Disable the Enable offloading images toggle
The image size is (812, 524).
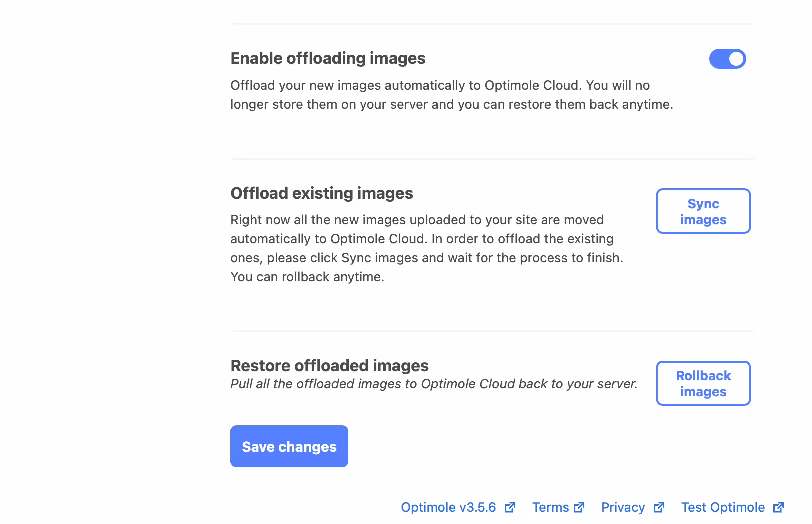728,58
